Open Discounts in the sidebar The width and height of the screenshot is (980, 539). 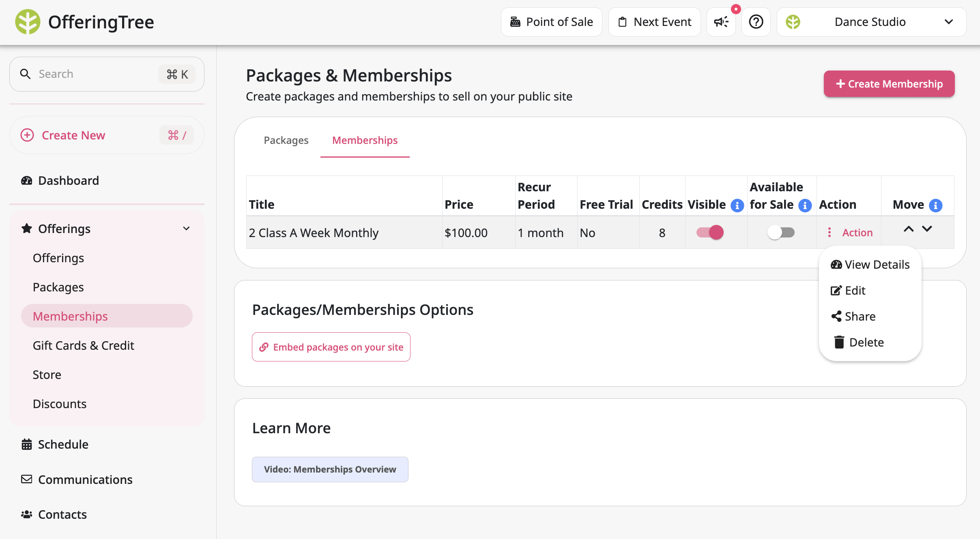pyautogui.click(x=60, y=404)
